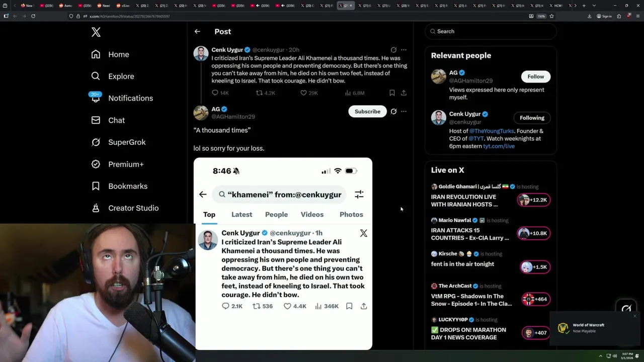Join DROPS ON! MARATHON DAY 1 space
This screenshot has width=644, height=362.
point(535,333)
